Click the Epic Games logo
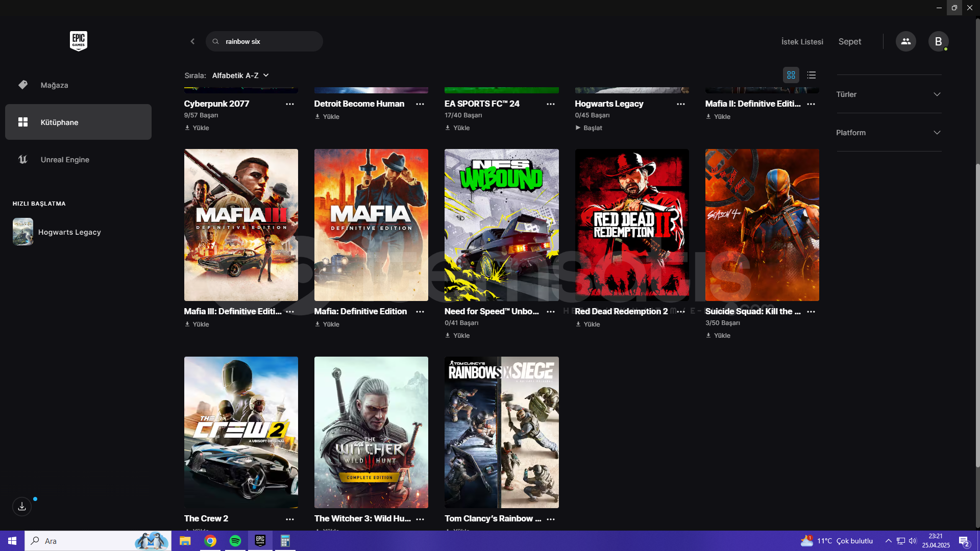Screen dimensions: 980x551 tap(78, 41)
